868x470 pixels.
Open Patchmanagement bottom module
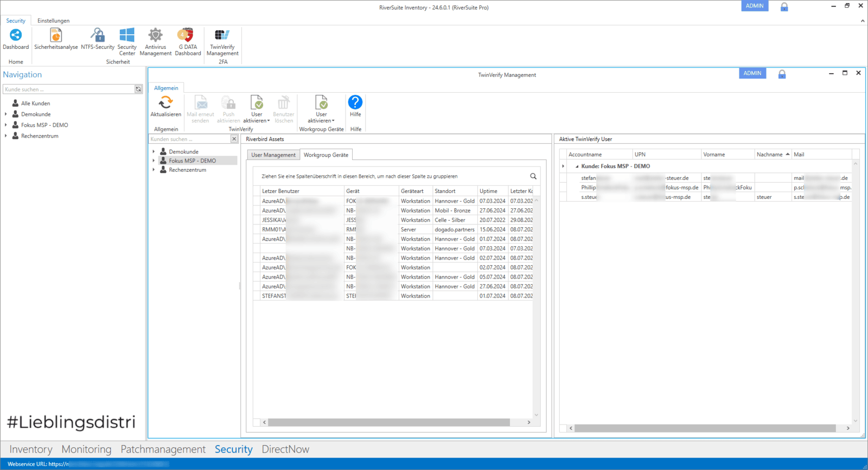(163, 449)
